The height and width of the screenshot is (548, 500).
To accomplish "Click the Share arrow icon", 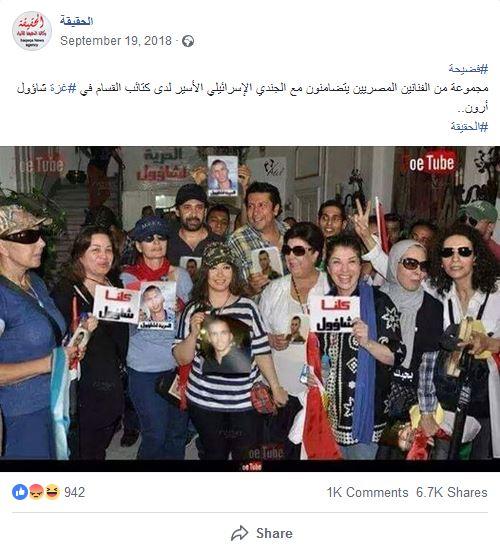I will tap(240, 533).
